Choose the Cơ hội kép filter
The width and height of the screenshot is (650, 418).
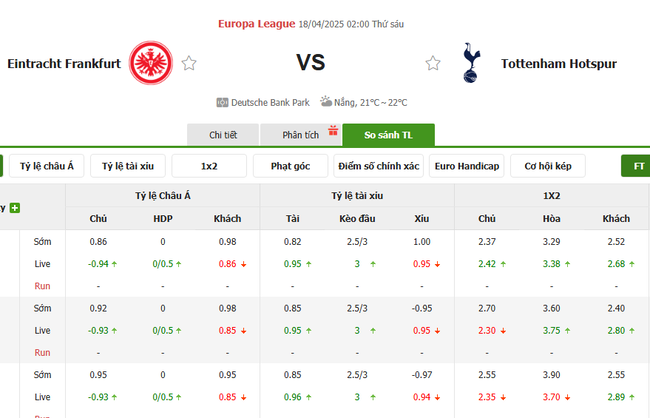point(547,166)
